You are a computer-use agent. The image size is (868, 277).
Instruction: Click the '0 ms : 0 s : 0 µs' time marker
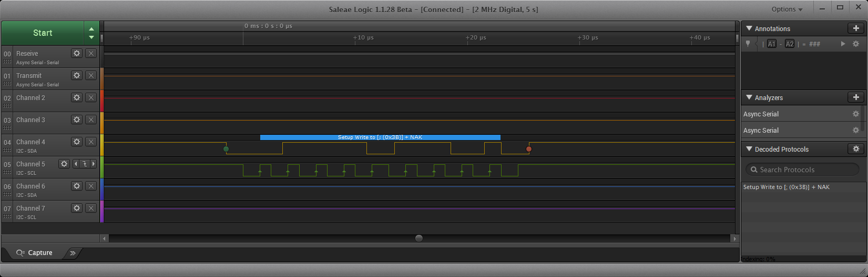tap(268, 26)
